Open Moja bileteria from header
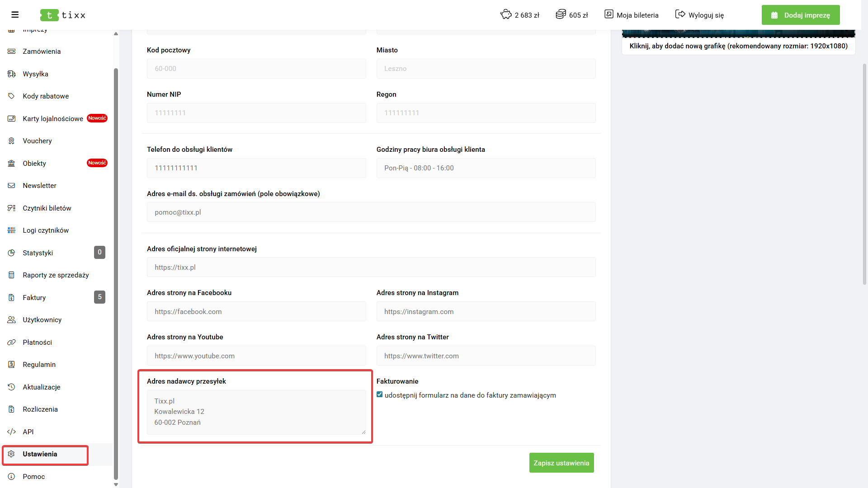 click(x=632, y=15)
